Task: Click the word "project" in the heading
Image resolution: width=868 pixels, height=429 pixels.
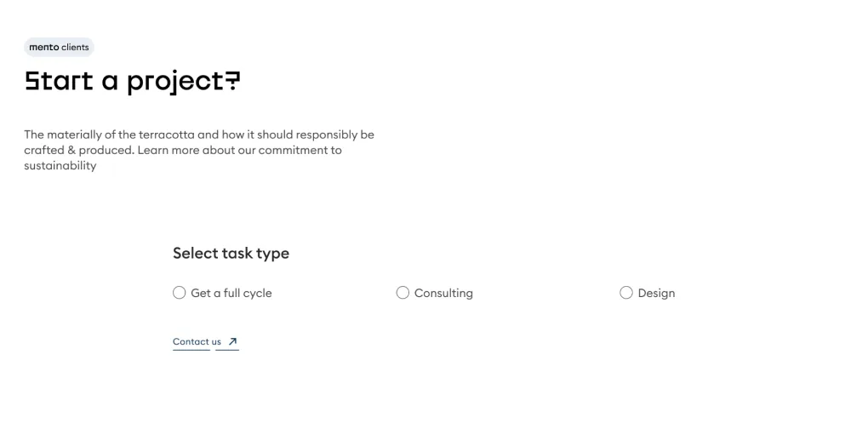Action: pos(175,83)
